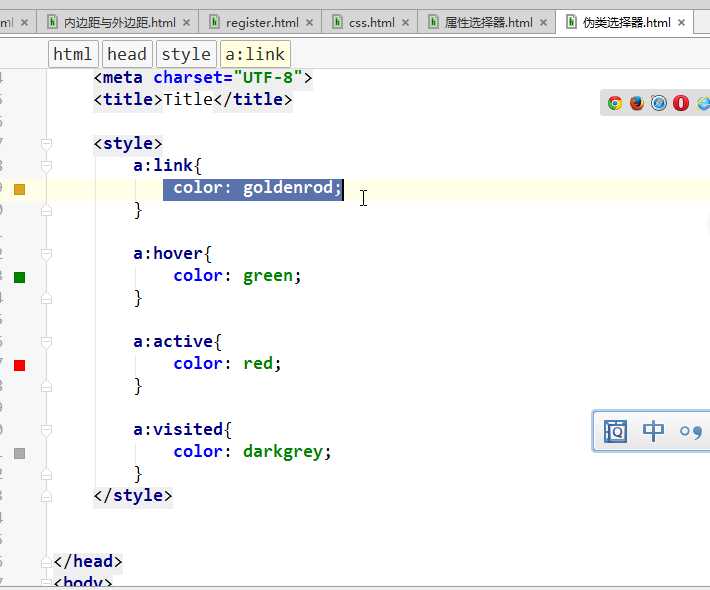Toggle IME punctuation mode icon
Viewport: 710px width, 590px height.
point(691,432)
